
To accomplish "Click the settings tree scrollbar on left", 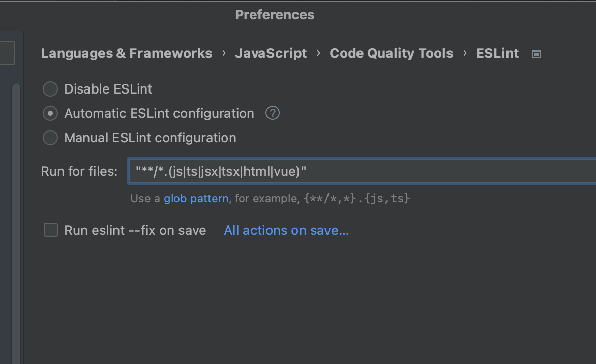I will click(16, 203).
